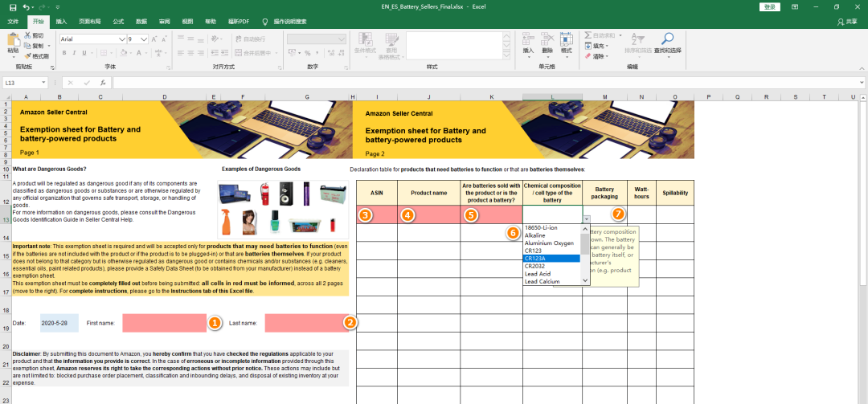Toggle Italic formatting
868x404 pixels.
coord(75,53)
